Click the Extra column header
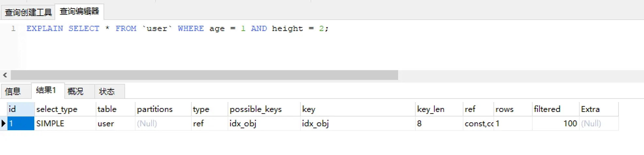 pos(590,109)
